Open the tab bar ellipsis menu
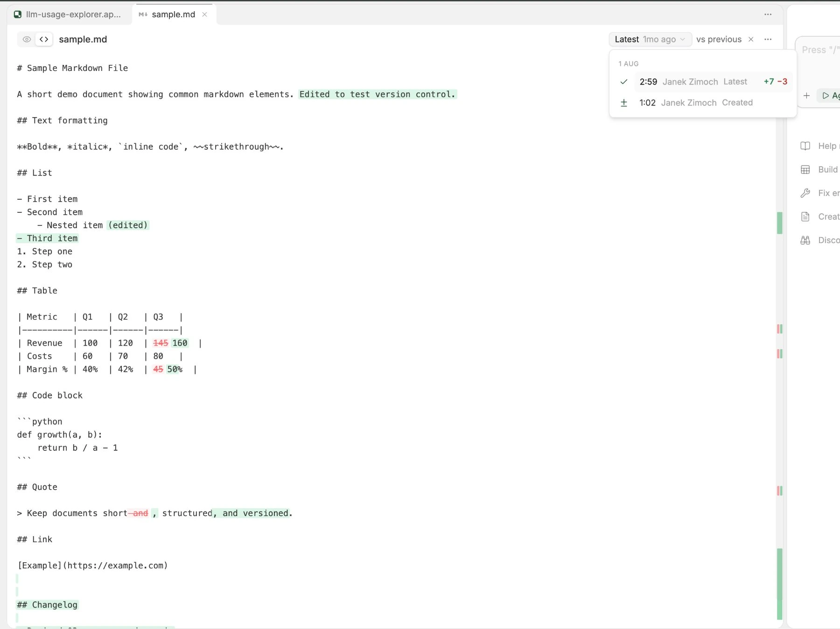The width and height of the screenshot is (840, 629). coord(768,14)
